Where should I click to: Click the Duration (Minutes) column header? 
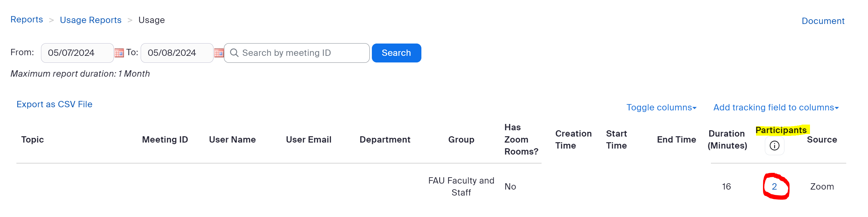point(727,139)
